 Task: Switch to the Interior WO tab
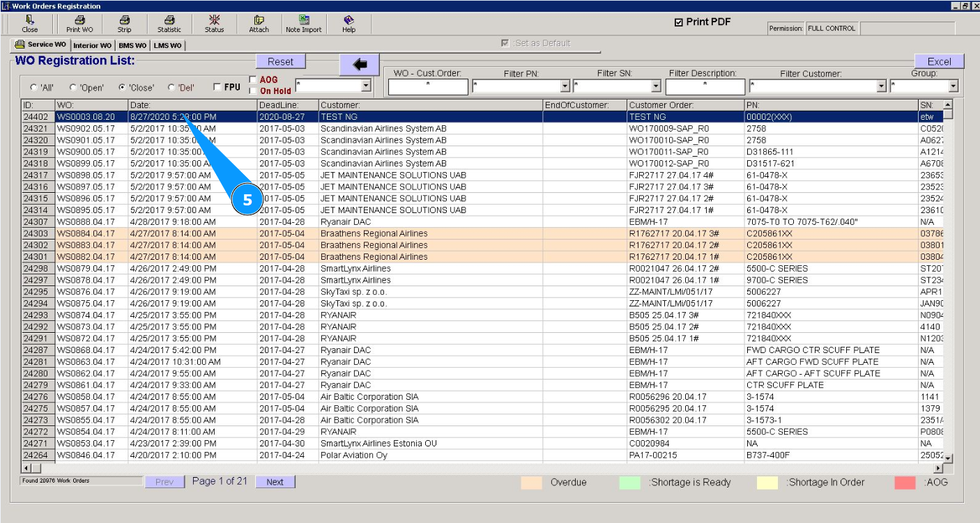[92, 45]
